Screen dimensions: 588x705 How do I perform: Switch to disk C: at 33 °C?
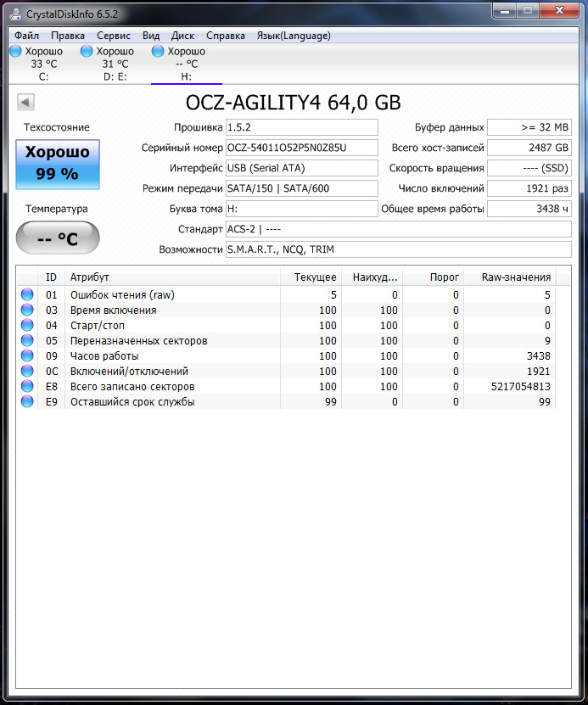(x=43, y=64)
